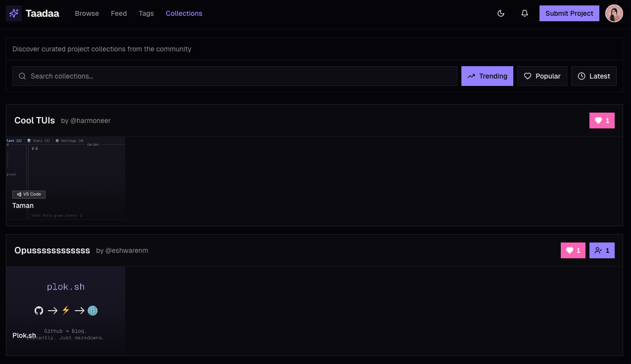Open notifications via the bell icon
631x364 pixels.
pos(525,13)
